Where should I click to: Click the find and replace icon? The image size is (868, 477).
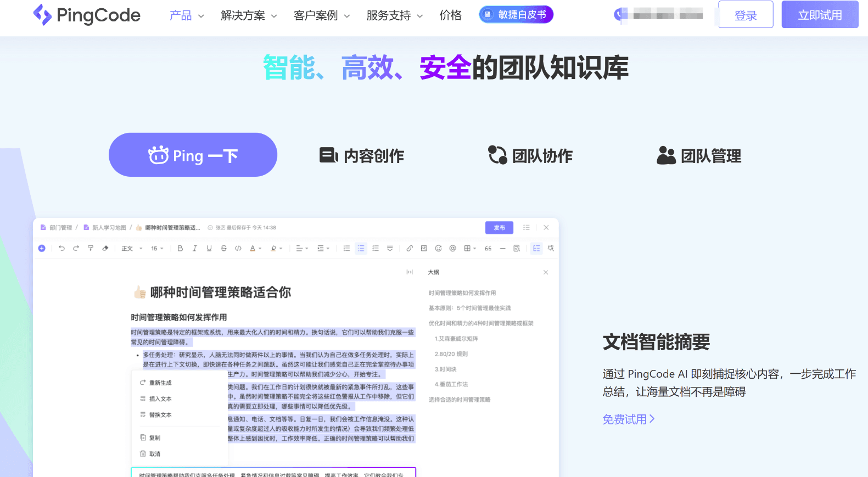[x=517, y=249]
